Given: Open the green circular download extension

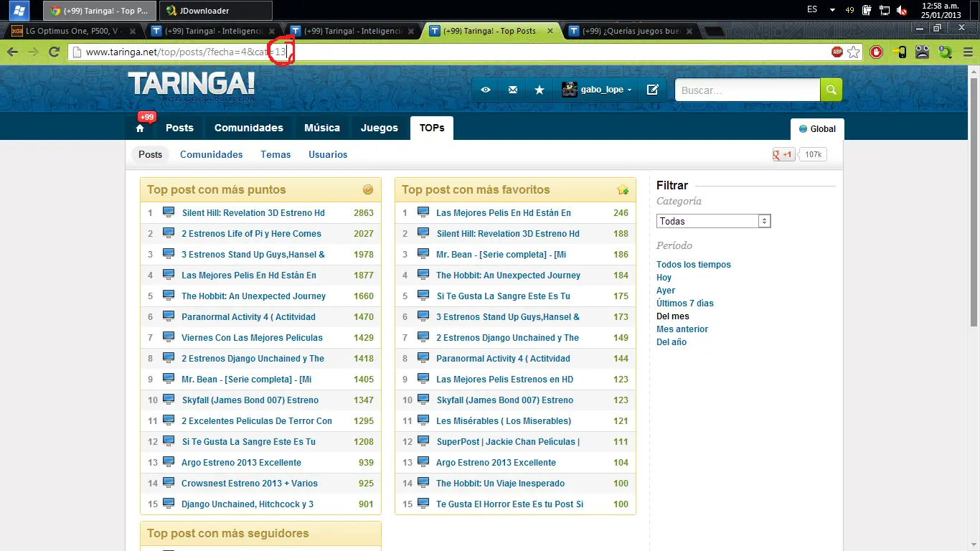Looking at the screenshot, I should [x=946, y=52].
